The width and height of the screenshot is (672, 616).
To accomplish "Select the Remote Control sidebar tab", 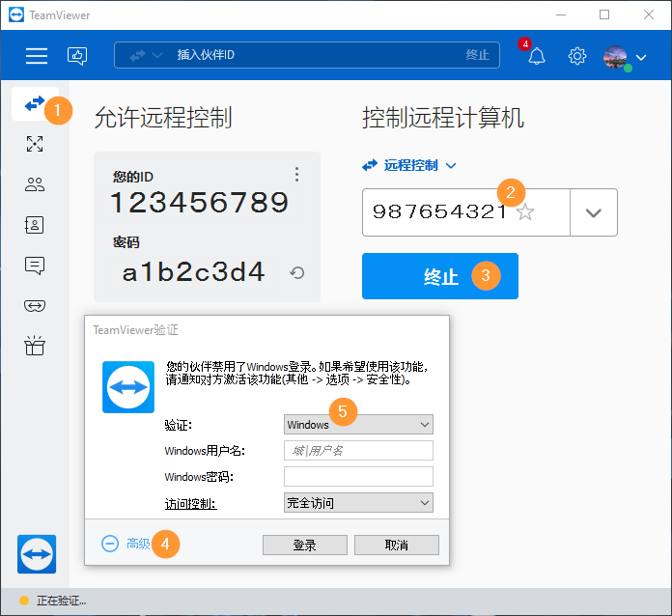I will click(35, 103).
